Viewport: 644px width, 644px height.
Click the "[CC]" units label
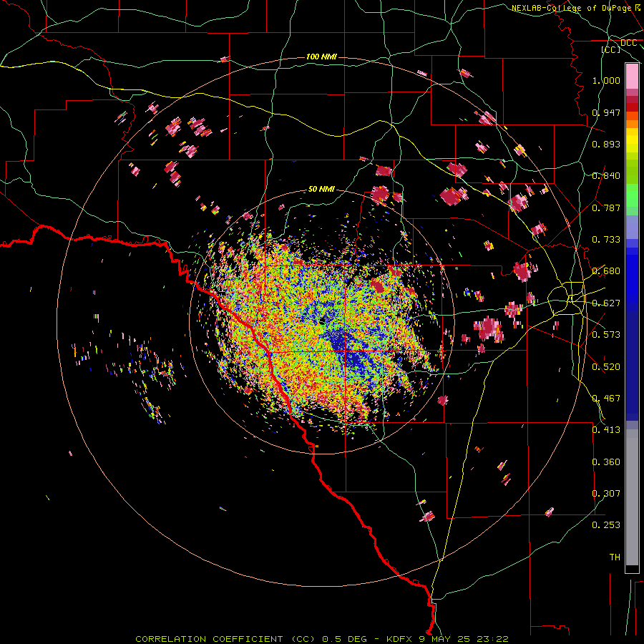pyautogui.click(x=611, y=49)
